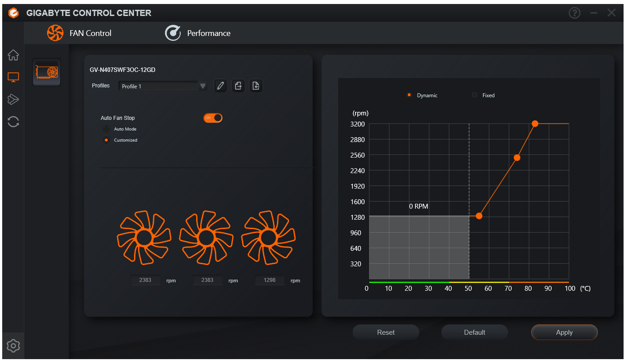Select the graphics card device thumbnail
Screen dimensions: 628x364
47,72
